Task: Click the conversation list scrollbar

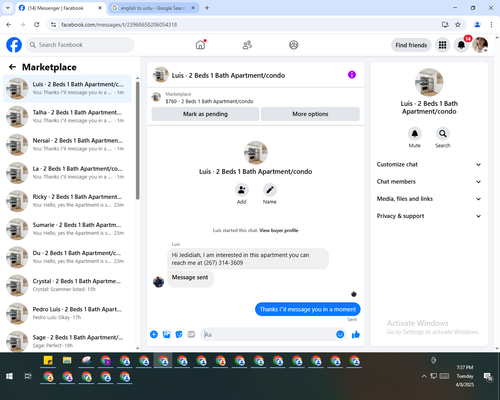Action: [137, 140]
